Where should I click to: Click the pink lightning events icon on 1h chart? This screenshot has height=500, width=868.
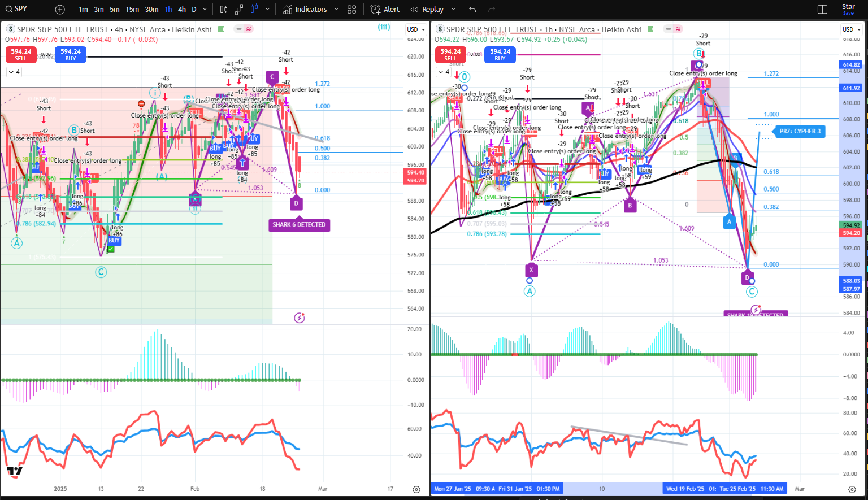[x=756, y=309]
